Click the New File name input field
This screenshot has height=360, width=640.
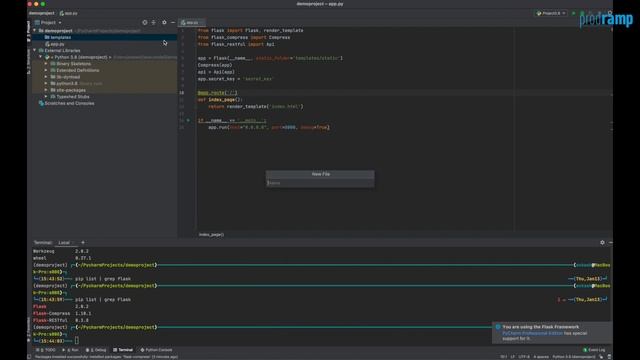click(320, 183)
